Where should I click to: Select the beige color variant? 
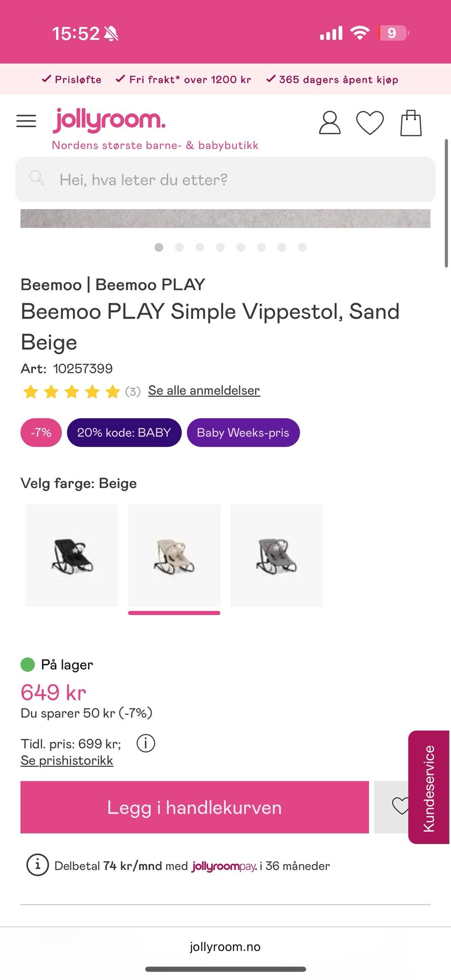174,555
